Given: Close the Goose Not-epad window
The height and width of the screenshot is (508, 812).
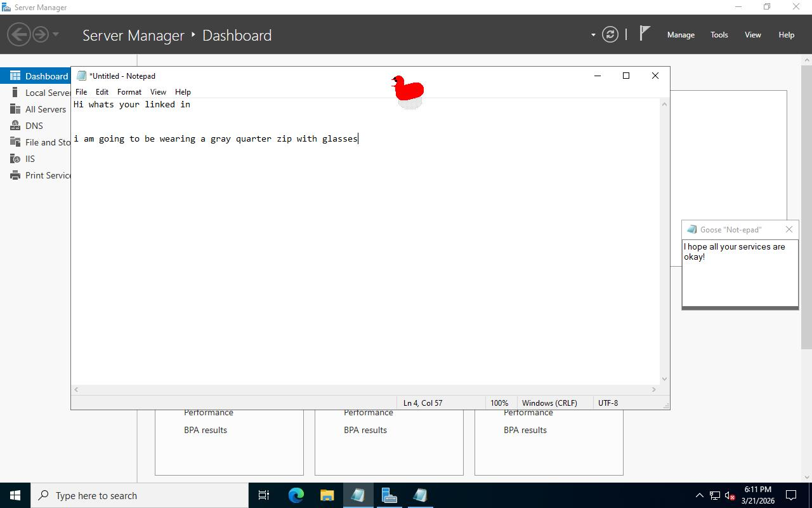Looking at the screenshot, I should click(x=789, y=229).
